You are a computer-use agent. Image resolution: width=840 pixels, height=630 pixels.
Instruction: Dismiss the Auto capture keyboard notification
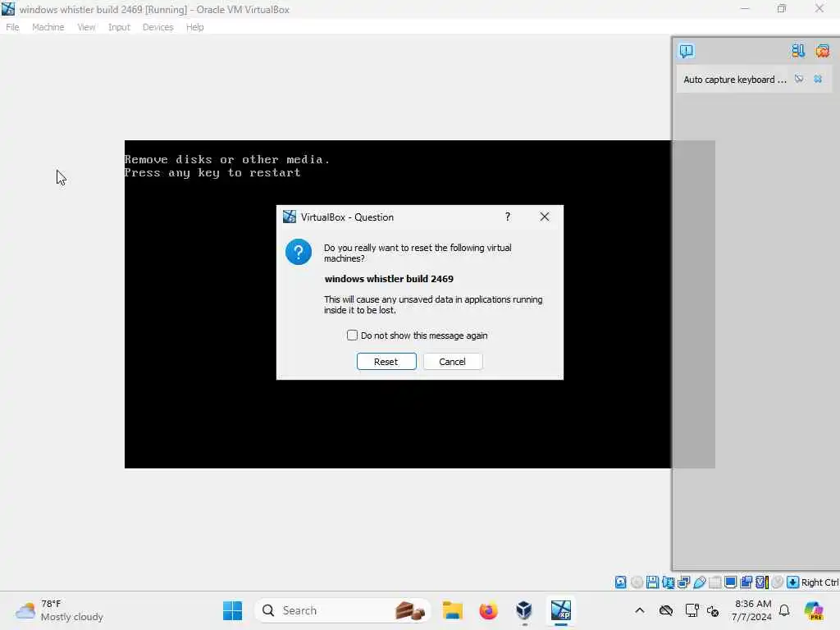pos(818,80)
